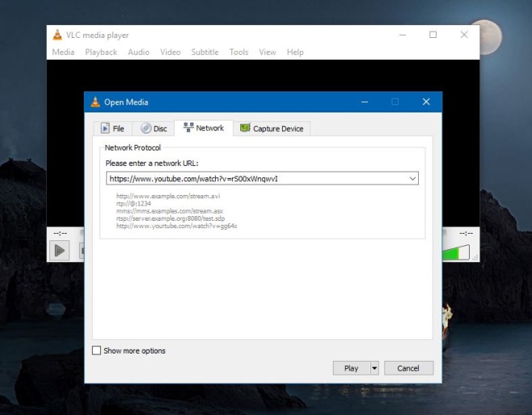The image size is (532, 415).
Task: Adjust the green volume slider in VLC
Action: click(x=456, y=252)
